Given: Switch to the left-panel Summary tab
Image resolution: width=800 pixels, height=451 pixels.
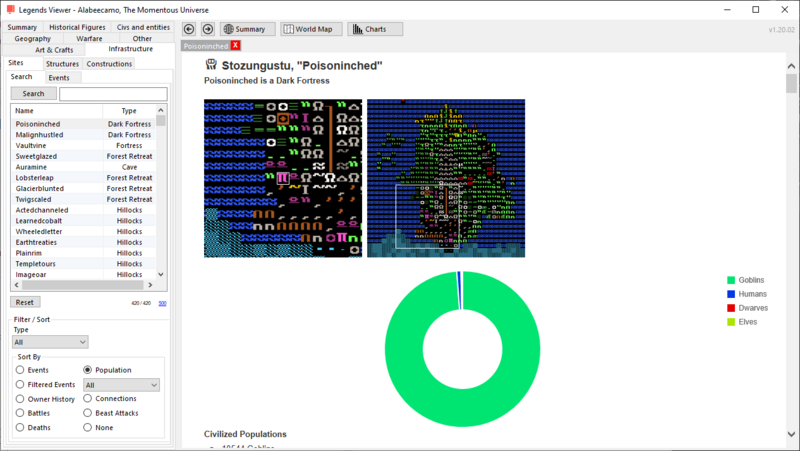Looking at the screenshot, I should tap(22, 27).
